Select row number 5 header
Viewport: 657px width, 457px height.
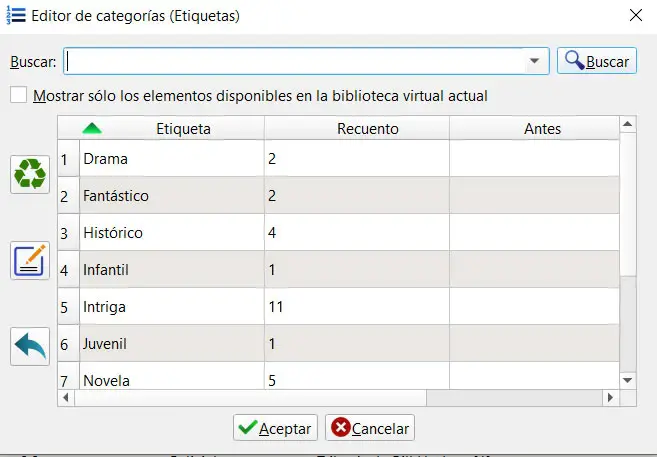tap(65, 307)
